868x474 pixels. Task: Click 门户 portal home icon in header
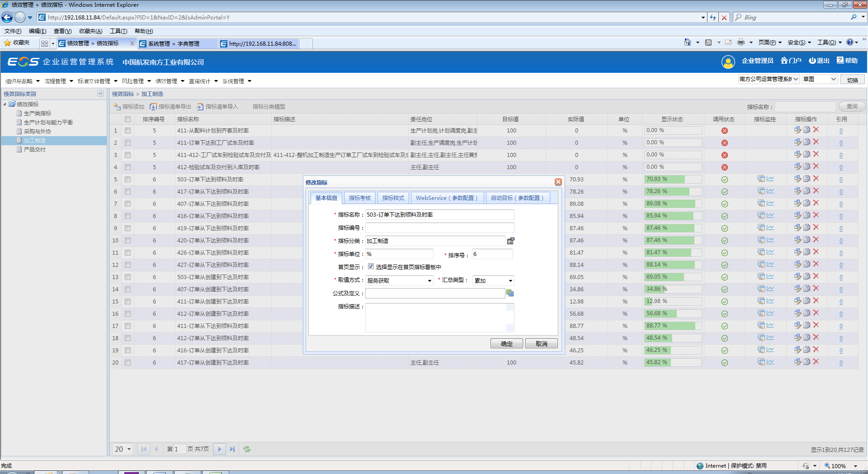coord(785,61)
